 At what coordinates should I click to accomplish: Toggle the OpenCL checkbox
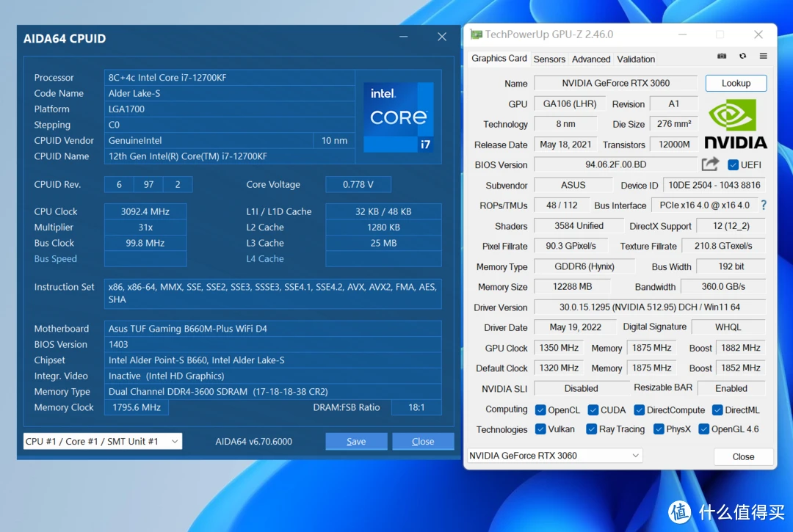[x=540, y=409]
